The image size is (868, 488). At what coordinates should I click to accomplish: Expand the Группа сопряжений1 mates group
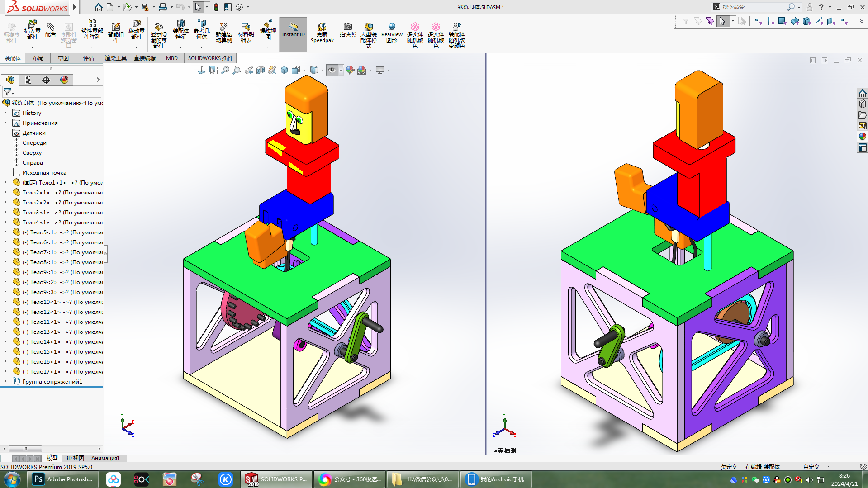(5, 381)
